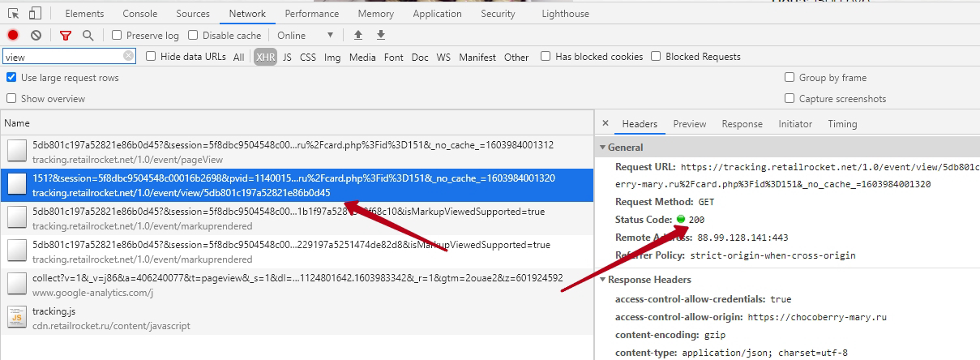The height and width of the screenshot is (360, 980).
Task: Toggle the red filter funnel icon
Action: click(x=66, y=35)
